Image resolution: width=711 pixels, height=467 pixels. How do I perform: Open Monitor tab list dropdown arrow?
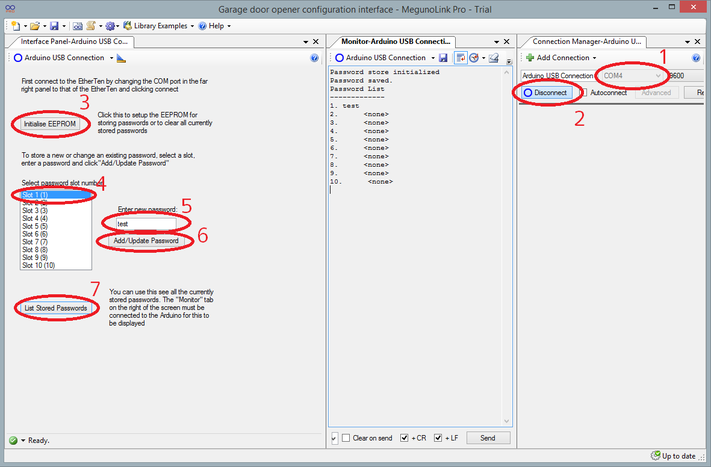pos(497,42)
